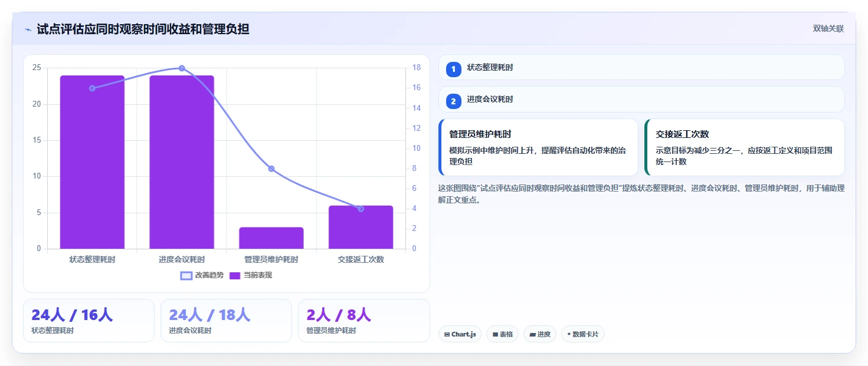Click the 管理员维护耗时 card heading
Image resolution: width=868 pixels, height=366 pixels.
coord(480,134)
